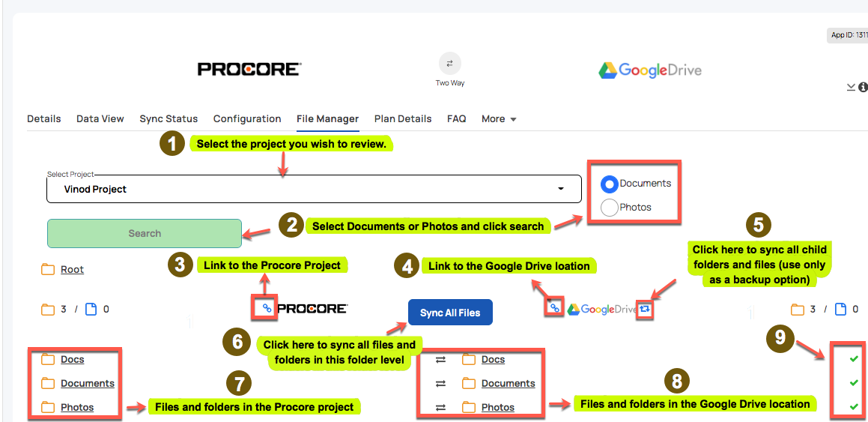Click the Docs folder icon in Procore list
The height and width of the screenshot is (422, 868).
[x=48, y=360]
